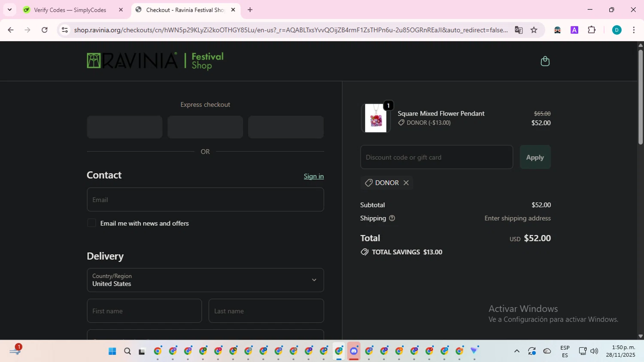Open the shopping bag cart icon
644x362 pixels.
(545, 61)
